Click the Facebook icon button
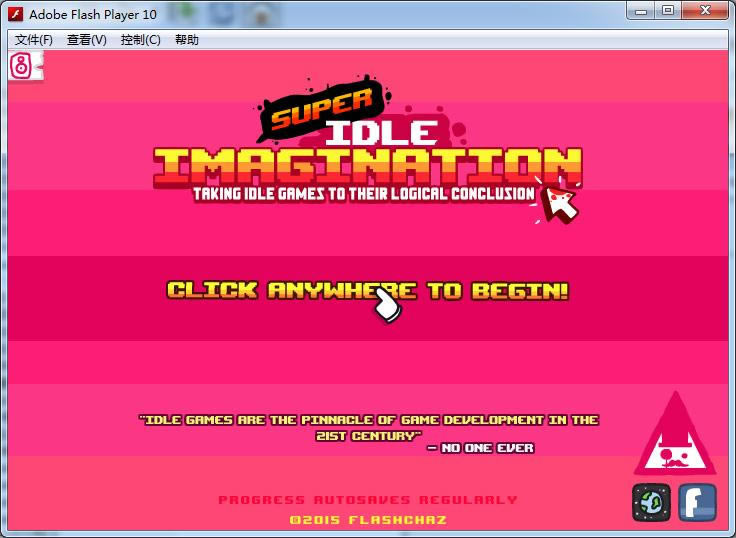This screenshot has height=538, width=736. 697,502
